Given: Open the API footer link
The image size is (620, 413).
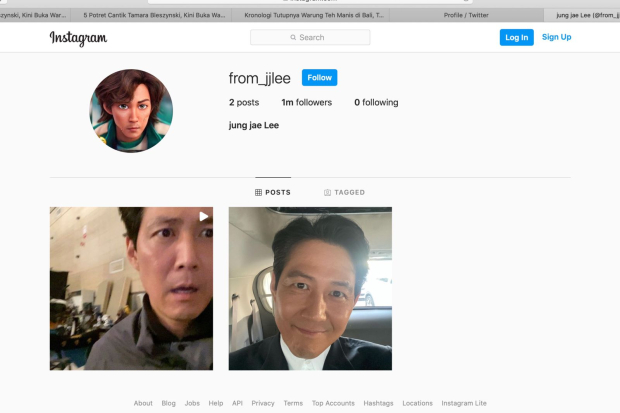Looking at the screenshot, I should click(237, 403).
